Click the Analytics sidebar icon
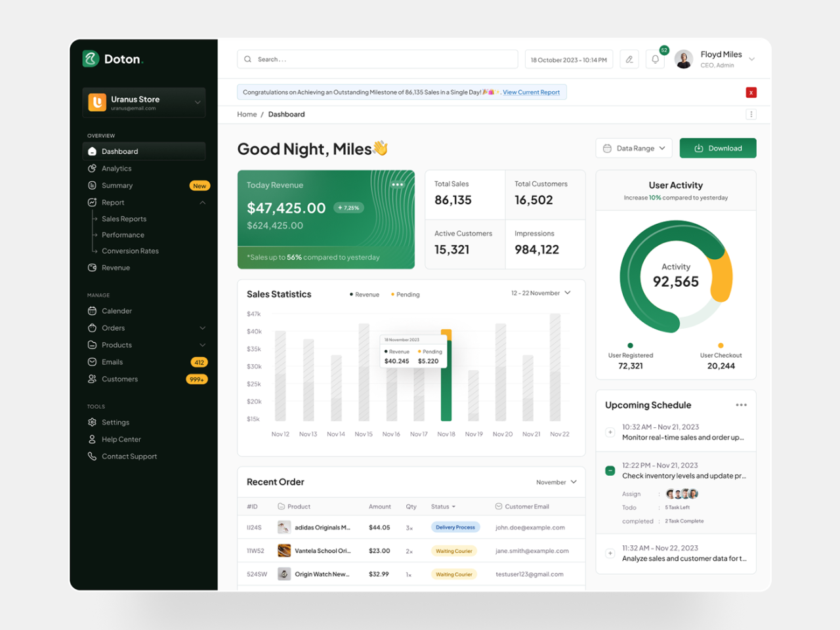 point(92,169)
